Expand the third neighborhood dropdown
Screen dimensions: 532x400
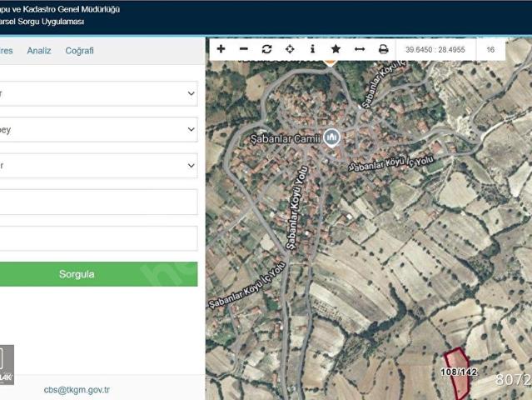tap(98, 166)
